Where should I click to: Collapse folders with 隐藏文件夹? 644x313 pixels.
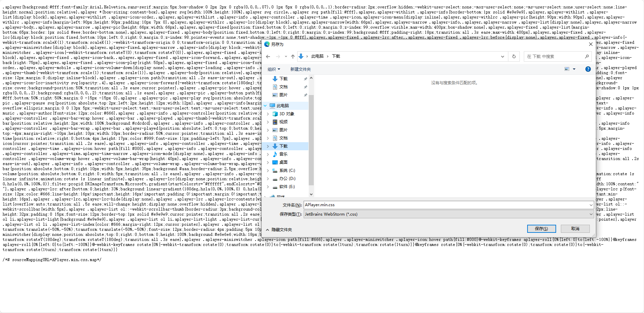tap(279, 230)
